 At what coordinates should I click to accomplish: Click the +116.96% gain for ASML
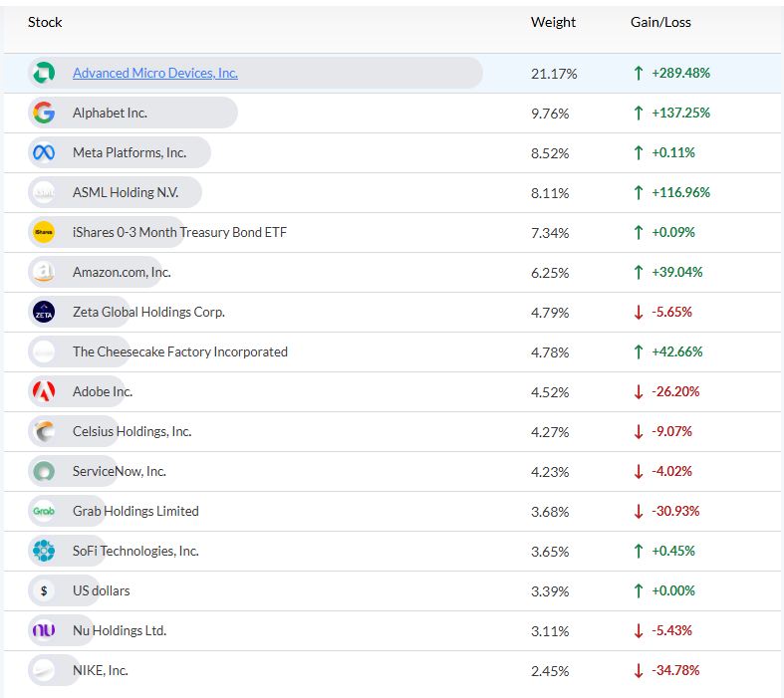[x=680, y=192]
